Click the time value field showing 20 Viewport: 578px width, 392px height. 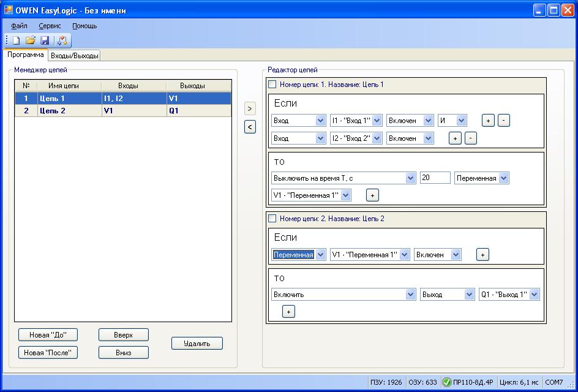click(x=435, y=178)
